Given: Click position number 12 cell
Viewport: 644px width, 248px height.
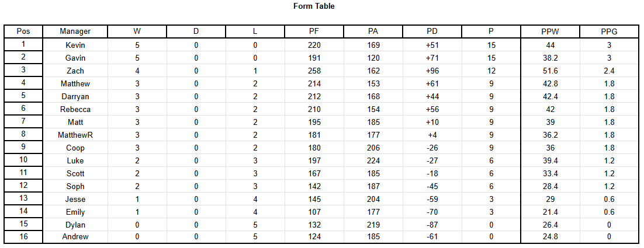Looking at the screenshot, I should [x=23, y=186].
